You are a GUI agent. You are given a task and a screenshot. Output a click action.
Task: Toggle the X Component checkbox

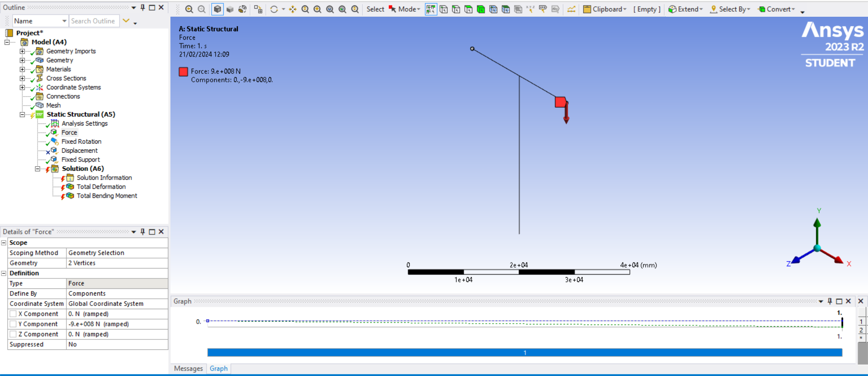[x=14, y=314]
